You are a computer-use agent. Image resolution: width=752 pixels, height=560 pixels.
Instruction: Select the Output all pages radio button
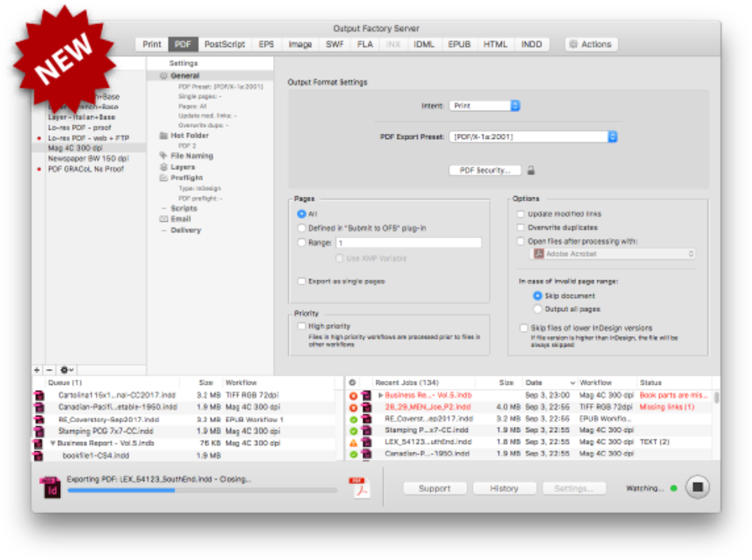click(538, 309)
